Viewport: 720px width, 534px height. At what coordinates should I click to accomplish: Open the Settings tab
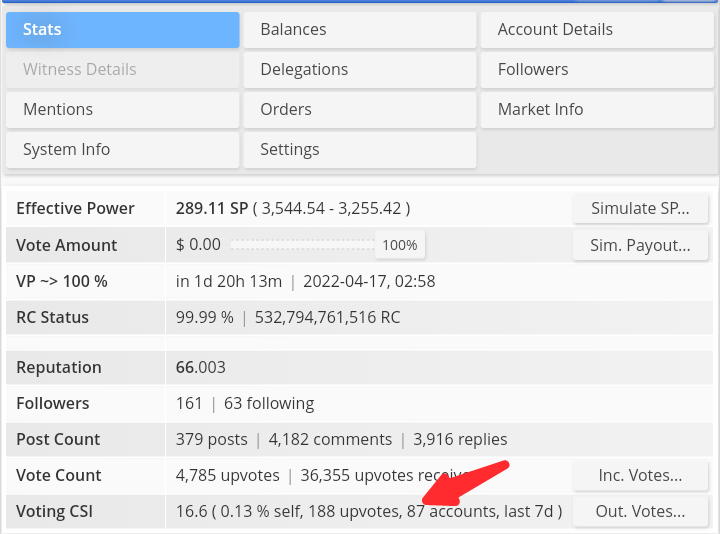click(x=360, y=150)
